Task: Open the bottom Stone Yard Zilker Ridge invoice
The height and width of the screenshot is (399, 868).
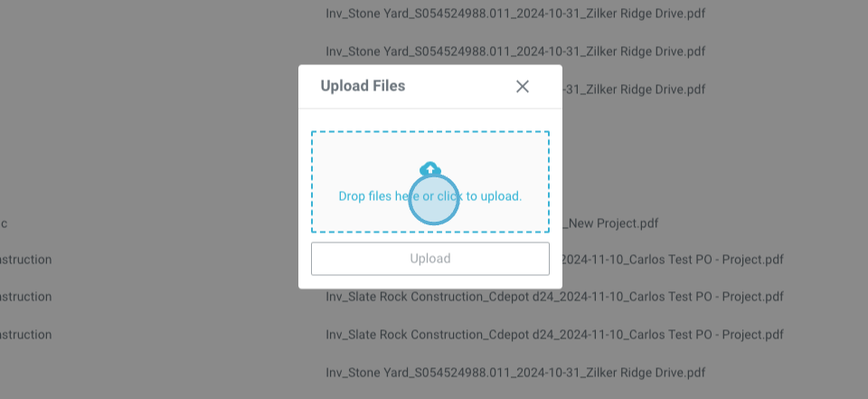Action: 515,372
